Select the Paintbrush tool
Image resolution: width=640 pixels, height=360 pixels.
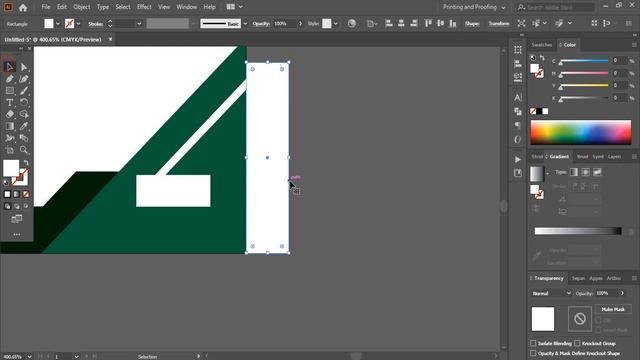[24, 91]
